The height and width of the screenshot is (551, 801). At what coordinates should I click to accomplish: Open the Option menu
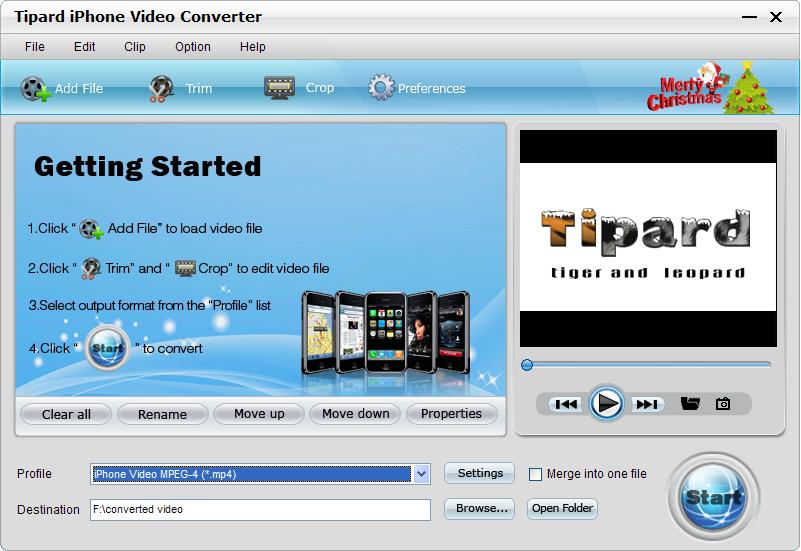tap(193, 47)
